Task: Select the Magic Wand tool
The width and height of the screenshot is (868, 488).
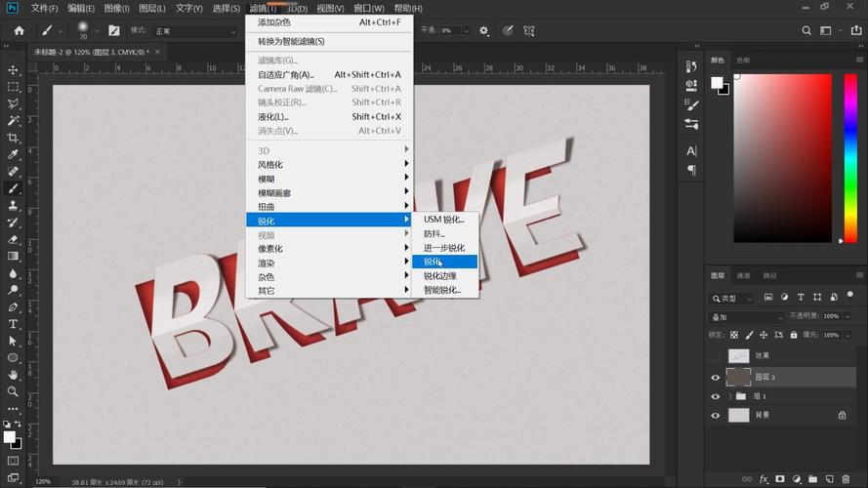Action: [x=13, y=121]
